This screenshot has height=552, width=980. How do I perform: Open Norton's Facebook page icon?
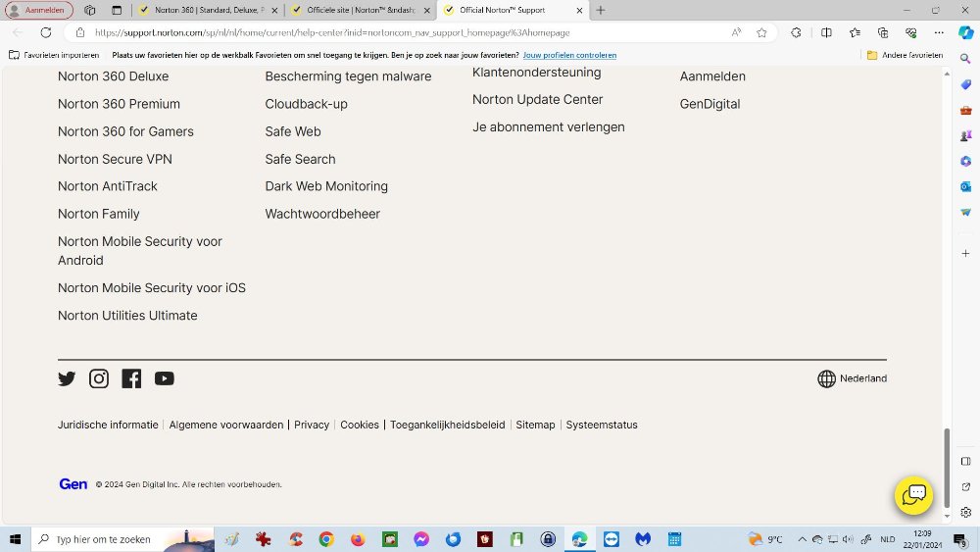point(131,378)
